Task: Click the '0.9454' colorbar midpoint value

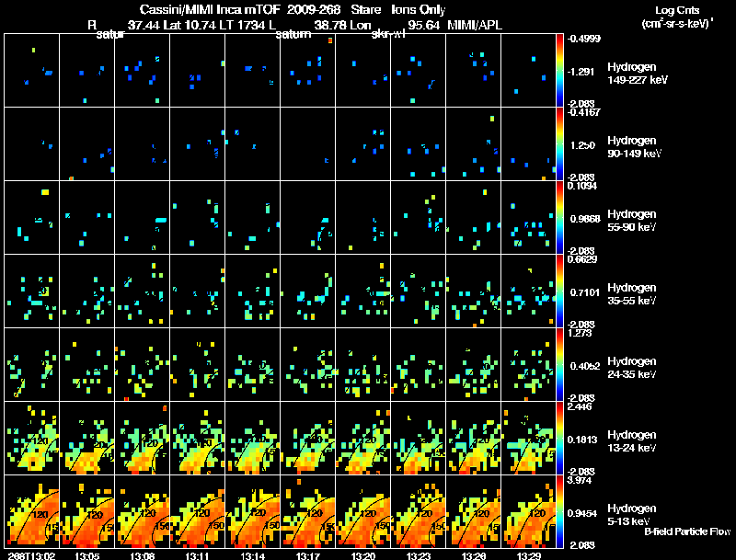Action: [x=582, y=514]
